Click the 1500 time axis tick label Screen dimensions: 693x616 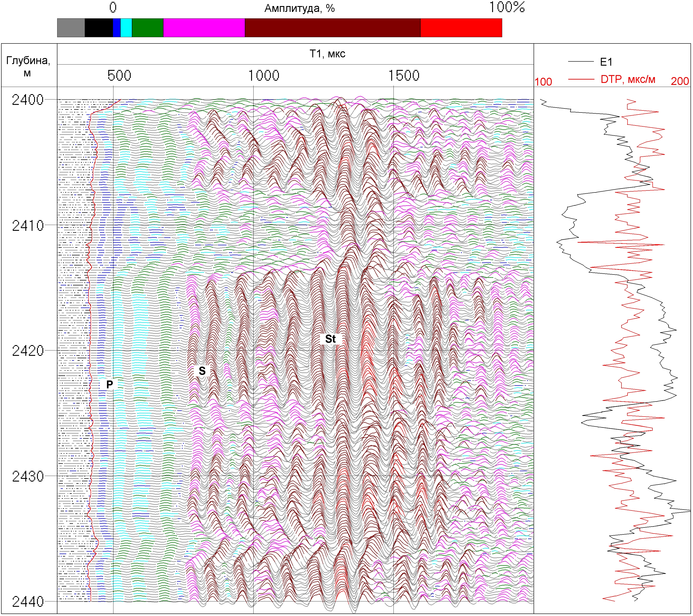(404, 75)
